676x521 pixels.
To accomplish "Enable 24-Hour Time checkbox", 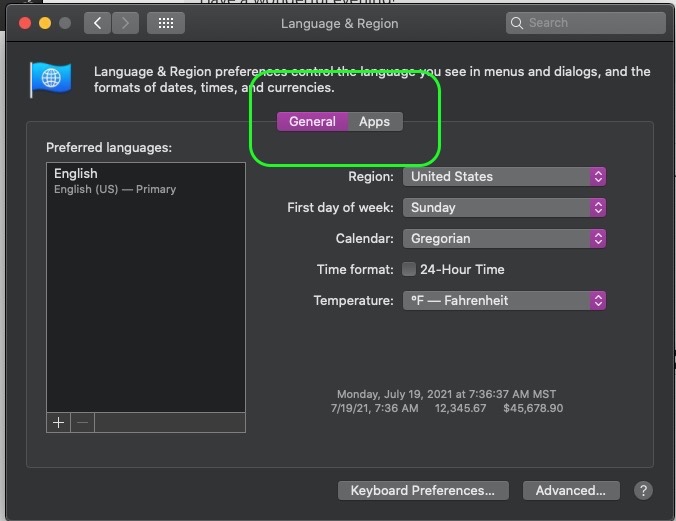I will point(409,269).
